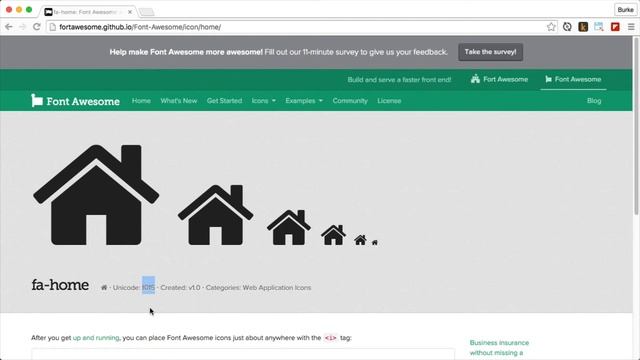
Task: Reload the page with the refresh icon
Action: click(x=36, y=27)
